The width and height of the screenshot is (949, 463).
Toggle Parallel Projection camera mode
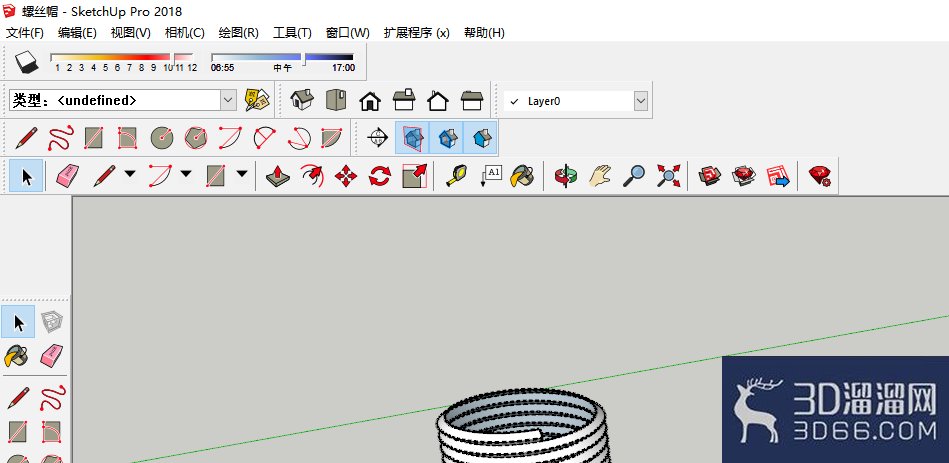pos(481,137)
